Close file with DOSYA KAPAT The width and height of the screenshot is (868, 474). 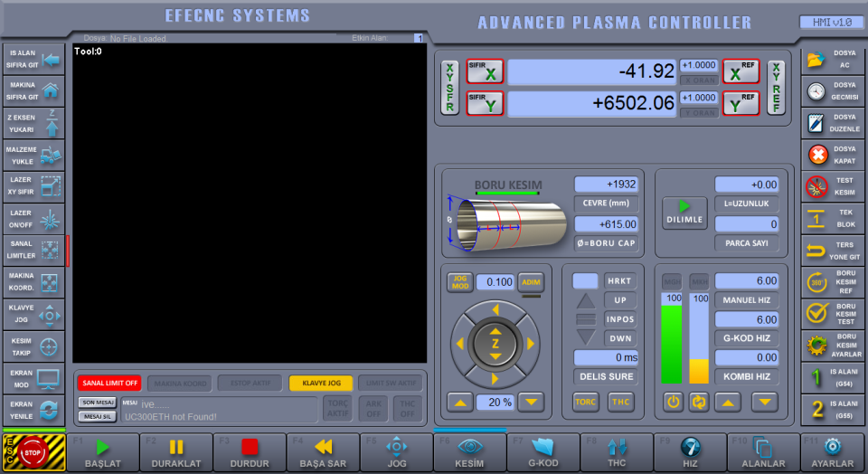[x=833, y=155]
